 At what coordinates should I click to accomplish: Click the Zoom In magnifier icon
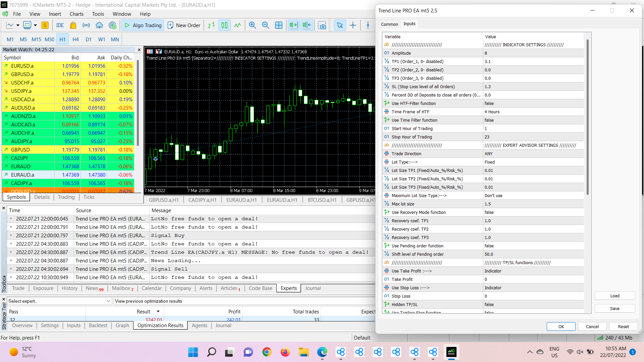point(252,25)
